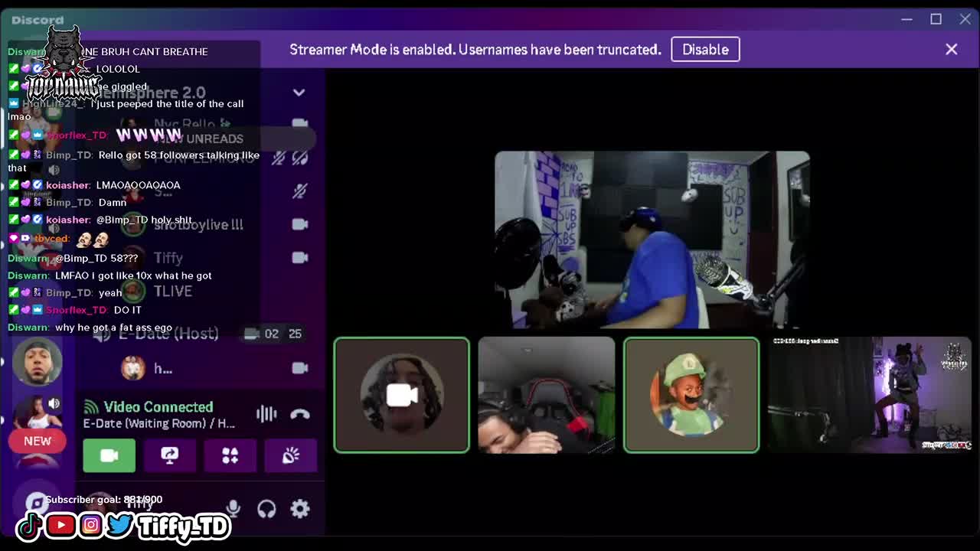980x551 pixels.
Task: Open the server with man's face avatar
Action: coord(37,362)
